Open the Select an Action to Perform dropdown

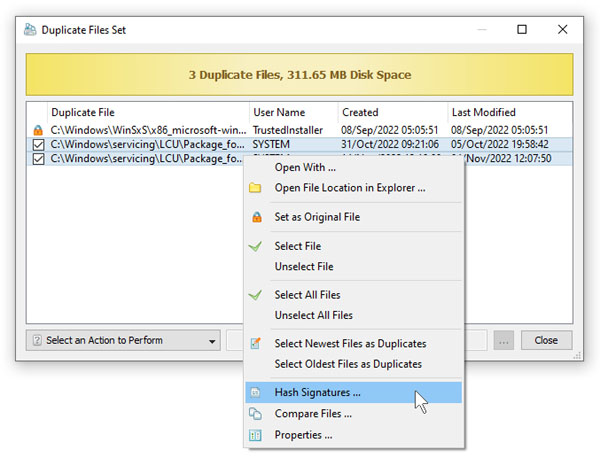(123, 340)
